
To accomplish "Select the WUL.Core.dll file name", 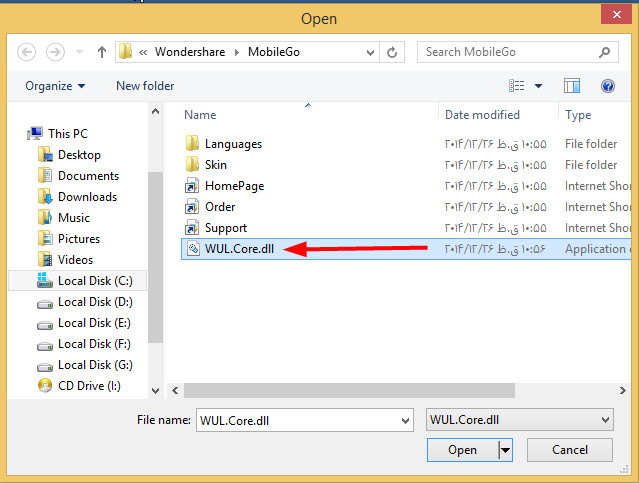I will click(239, 249).
